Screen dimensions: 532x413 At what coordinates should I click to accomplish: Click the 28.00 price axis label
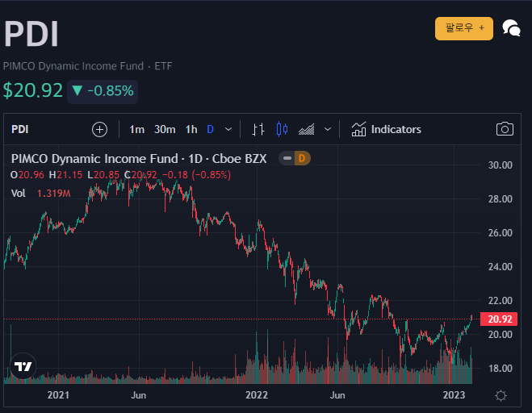click(500, 198)
